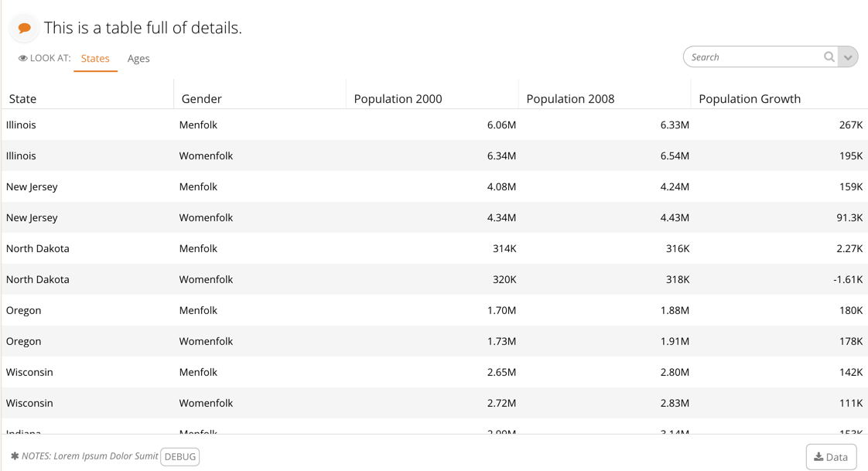The image size is (868, 471).
Task: Click the eye icon beside LOOK AT
Action: [x=22, y=58]
